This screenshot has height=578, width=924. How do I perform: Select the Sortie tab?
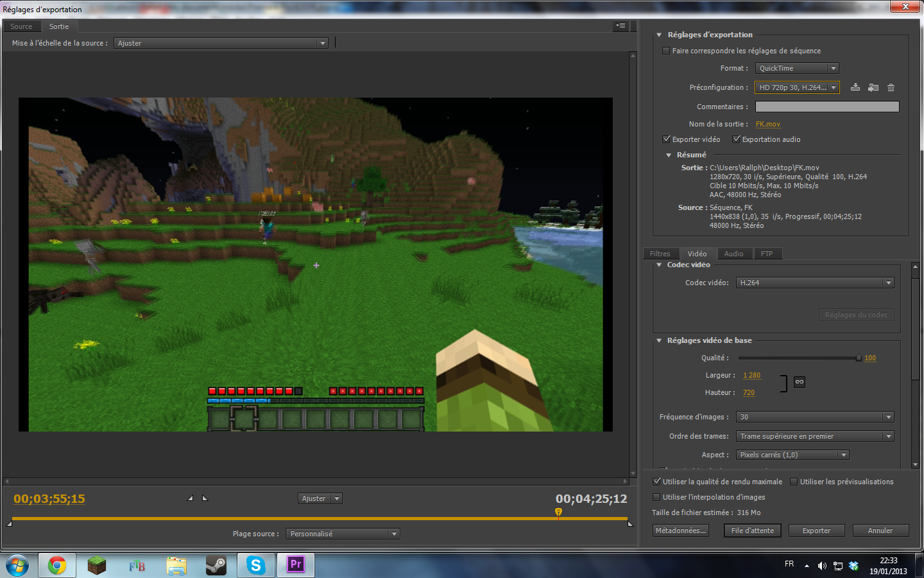[x=59, y=26]
